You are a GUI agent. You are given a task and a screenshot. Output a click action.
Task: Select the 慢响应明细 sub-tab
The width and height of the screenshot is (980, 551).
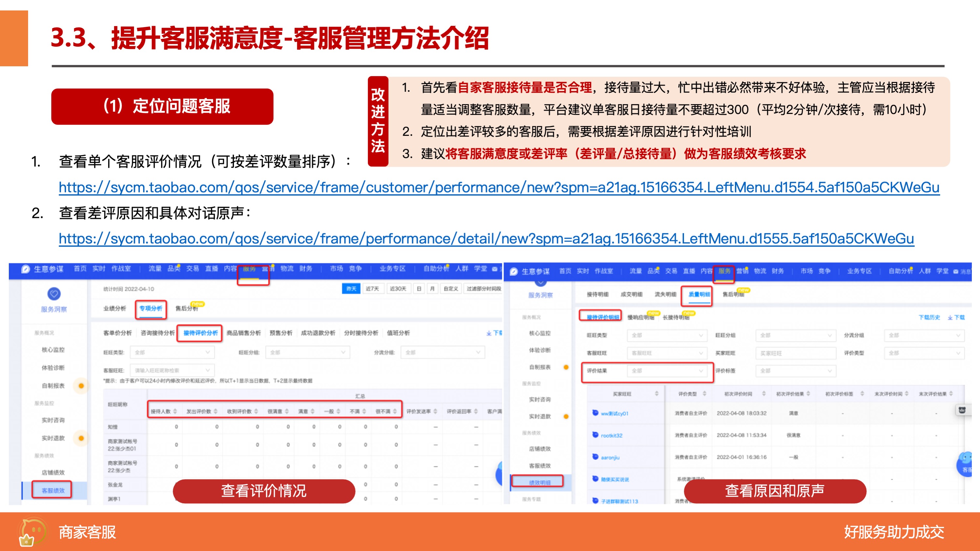pos(641,317)
